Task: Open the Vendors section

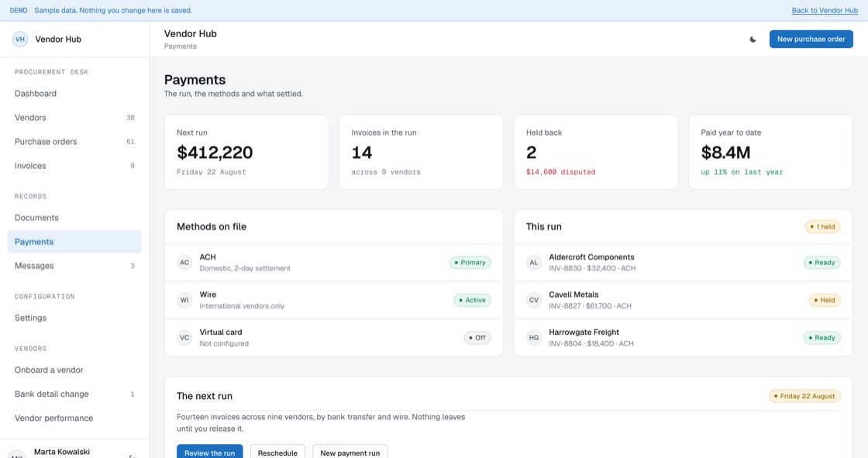Action: pyautogui.click(x=74, y=118)
